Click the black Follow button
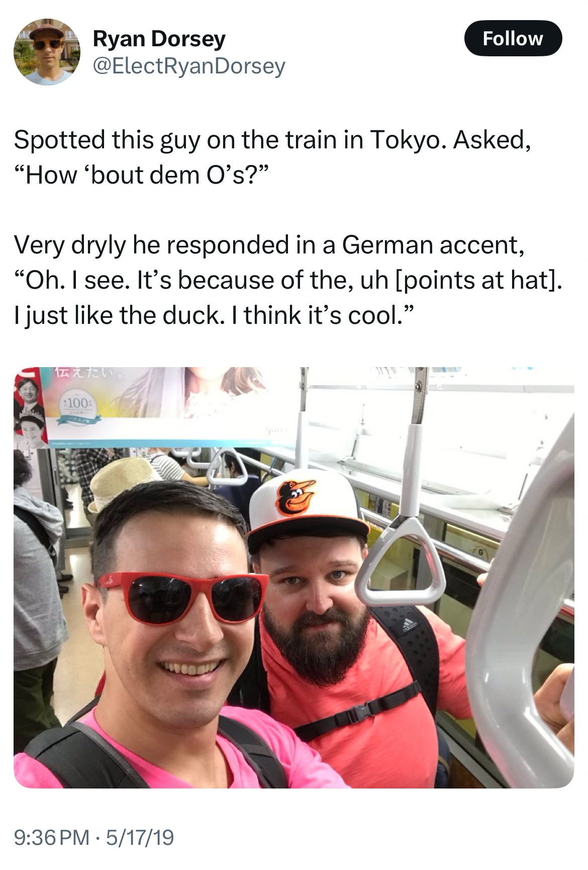Viewport: 588px width, 870px height. click(x=513, y=38)
